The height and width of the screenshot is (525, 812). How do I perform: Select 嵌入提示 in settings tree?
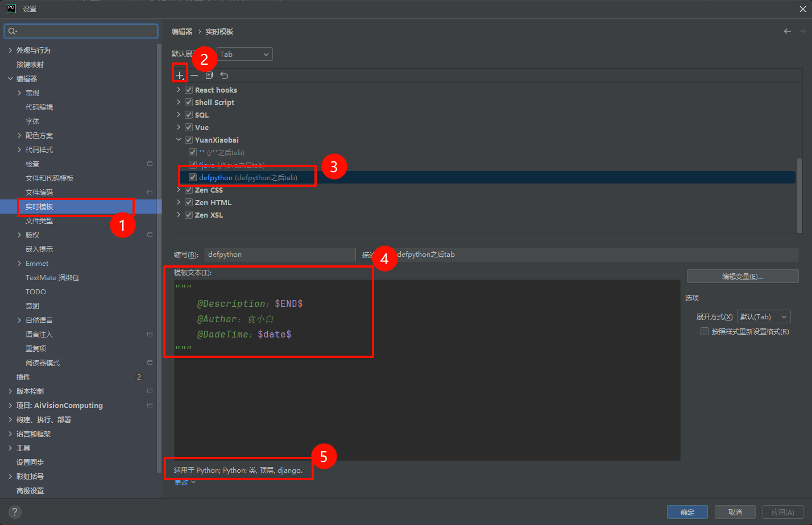click(x=39, y=249)
